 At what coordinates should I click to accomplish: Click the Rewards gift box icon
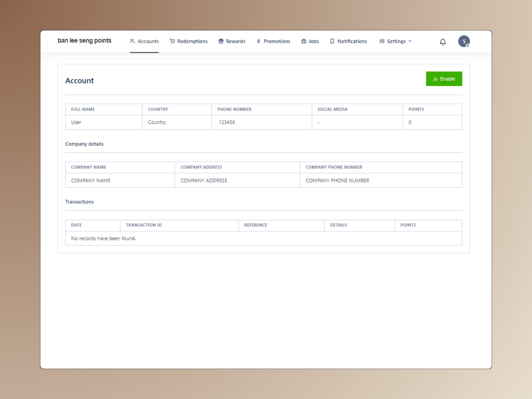pyautogui.click(x=221, y=41)
